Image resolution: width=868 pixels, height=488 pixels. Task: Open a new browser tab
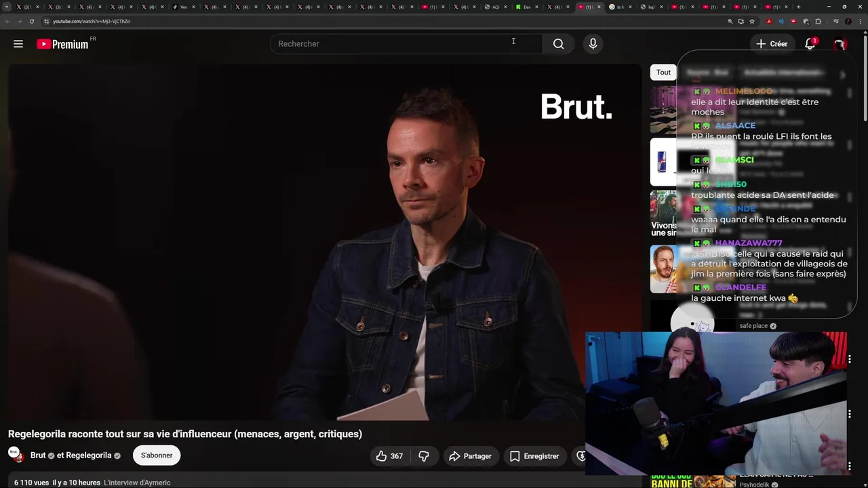coord(798,7)
